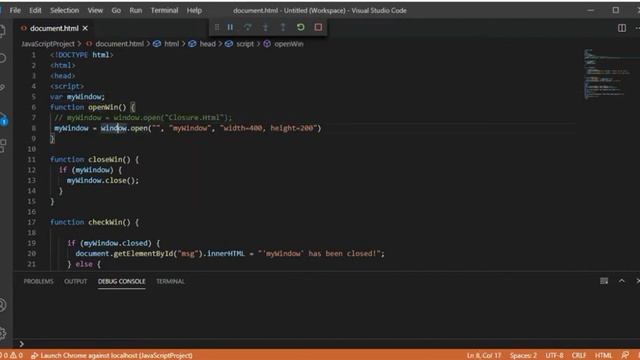640x360 pixels.
Task: Click 'var myWindow;' on line 5
Action: [78, 97]
